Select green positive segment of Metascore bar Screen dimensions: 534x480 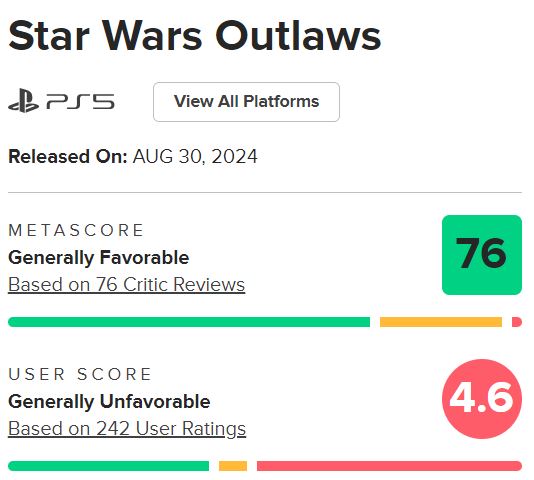[189, 322]
